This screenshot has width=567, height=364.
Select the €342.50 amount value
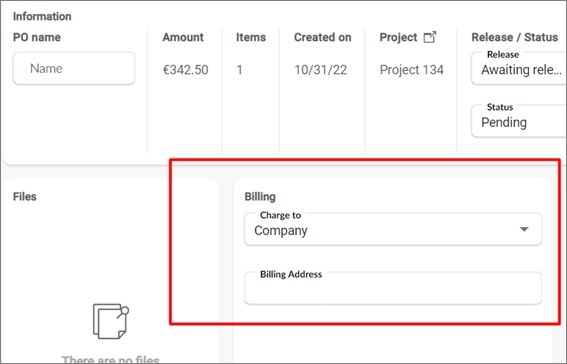pyautogui.click(x=185, y=70)
